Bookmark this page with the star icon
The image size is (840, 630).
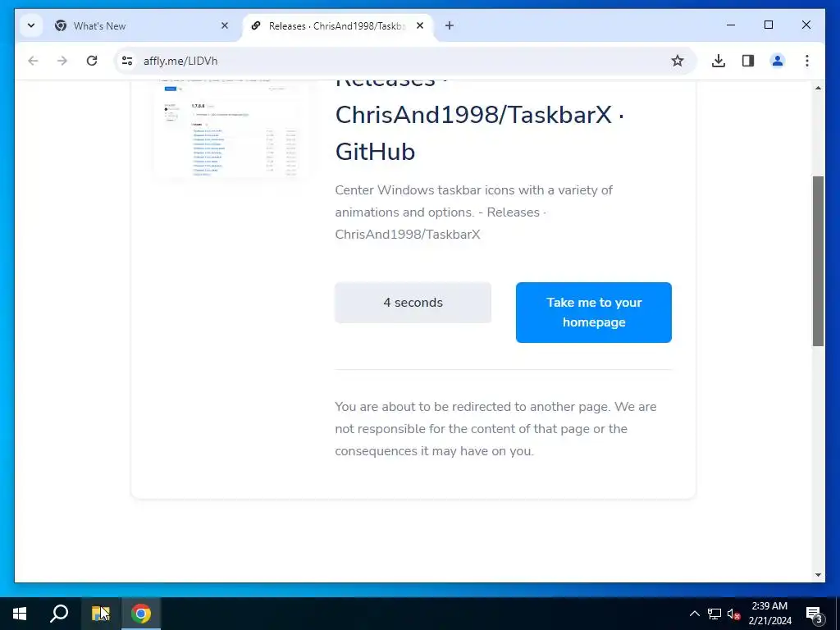click(x=677, y=61)
